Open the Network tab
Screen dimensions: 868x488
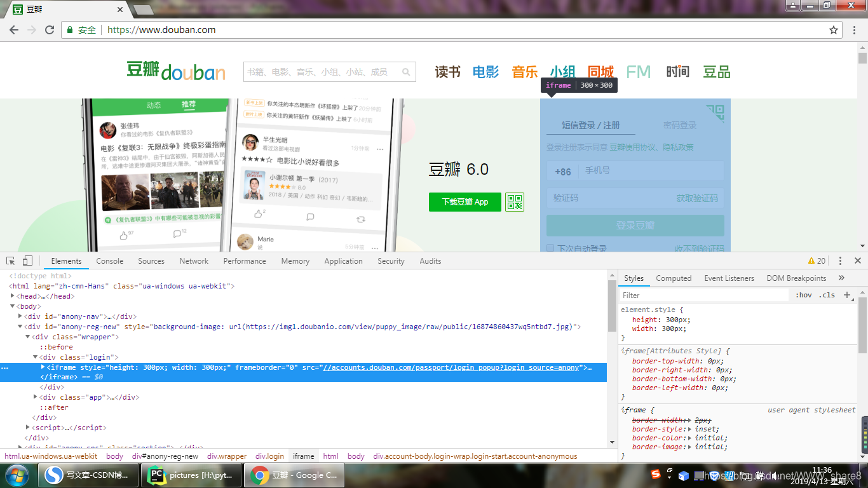pyautogui.click(x=194, y=261)
